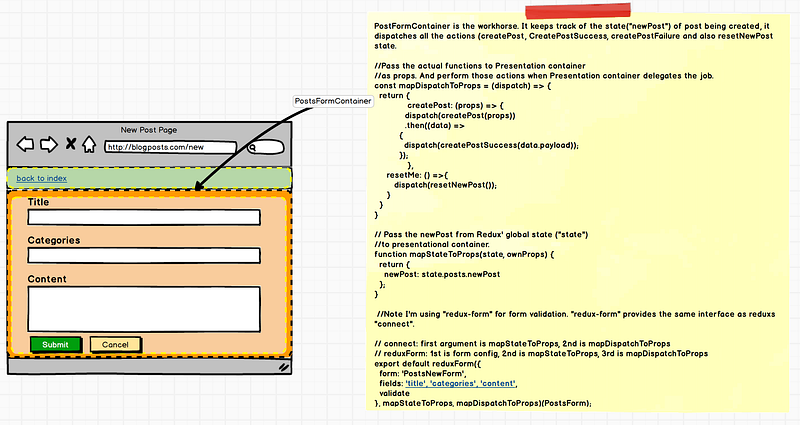The image size is (800, 425).
Task: Click the green Submit button
Action: pos(56,344)
